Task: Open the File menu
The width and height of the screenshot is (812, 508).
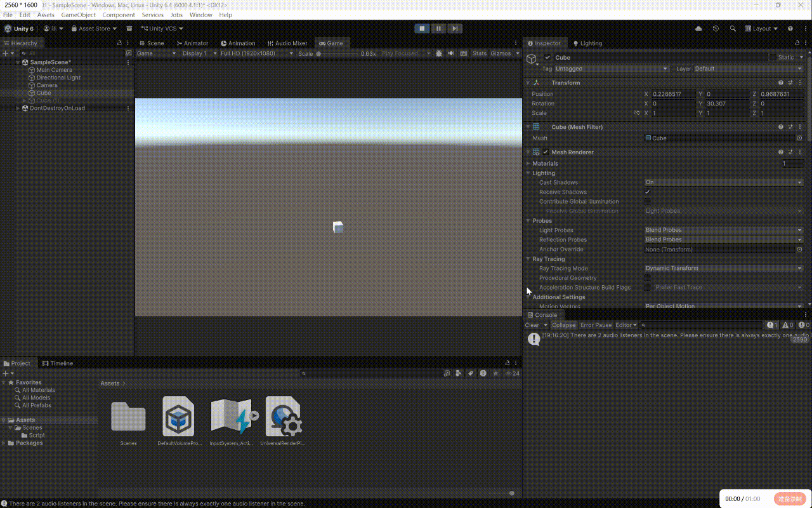Action: [x=8, y=15]
